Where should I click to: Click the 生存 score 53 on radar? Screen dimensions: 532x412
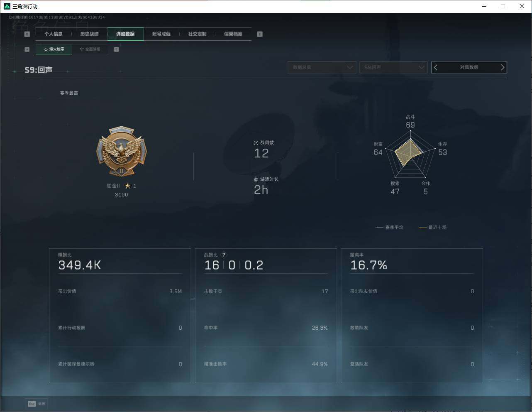pos(443,152)
